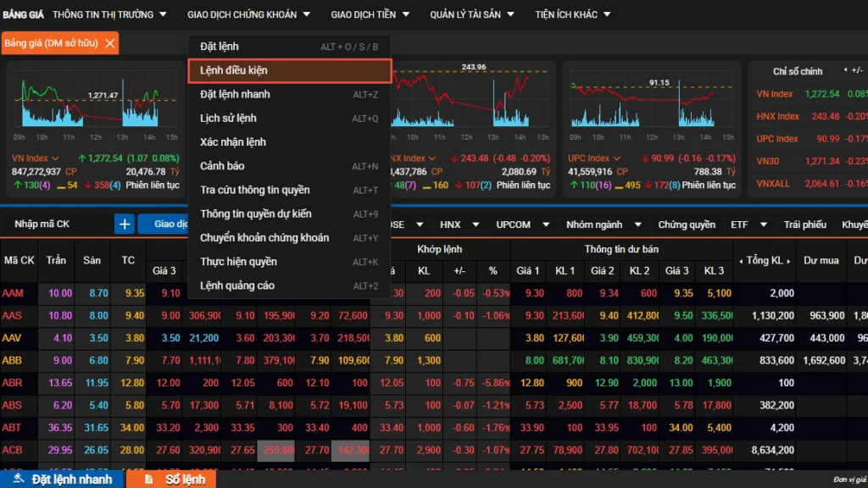Click the chevron next to VN Index
The width and height of the screenshot is (868, 488).
56,158
